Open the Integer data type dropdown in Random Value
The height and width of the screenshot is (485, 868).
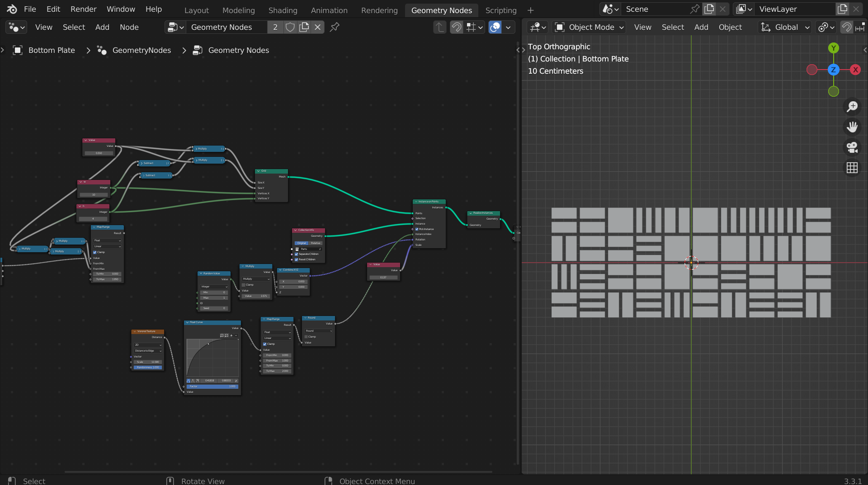pos(214,287)
